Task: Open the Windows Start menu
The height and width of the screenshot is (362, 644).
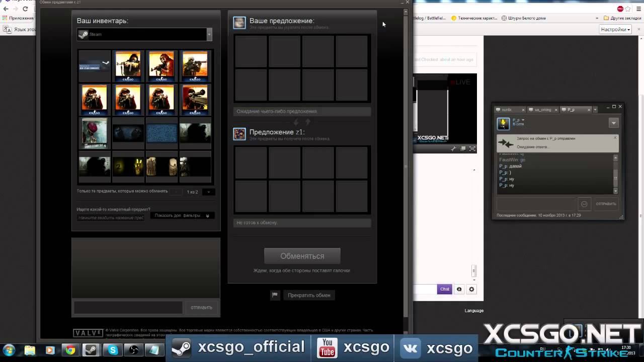Action: tap(9, 350)
